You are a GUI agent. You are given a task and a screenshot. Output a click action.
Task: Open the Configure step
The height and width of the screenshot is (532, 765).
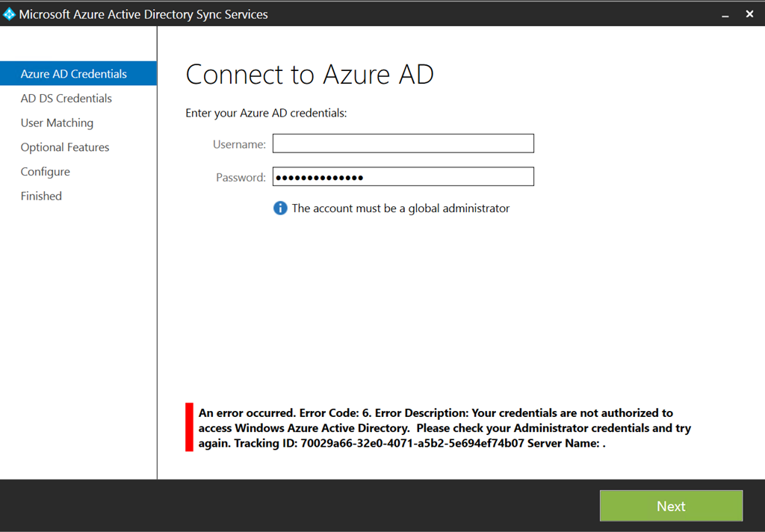pos(46,172)
